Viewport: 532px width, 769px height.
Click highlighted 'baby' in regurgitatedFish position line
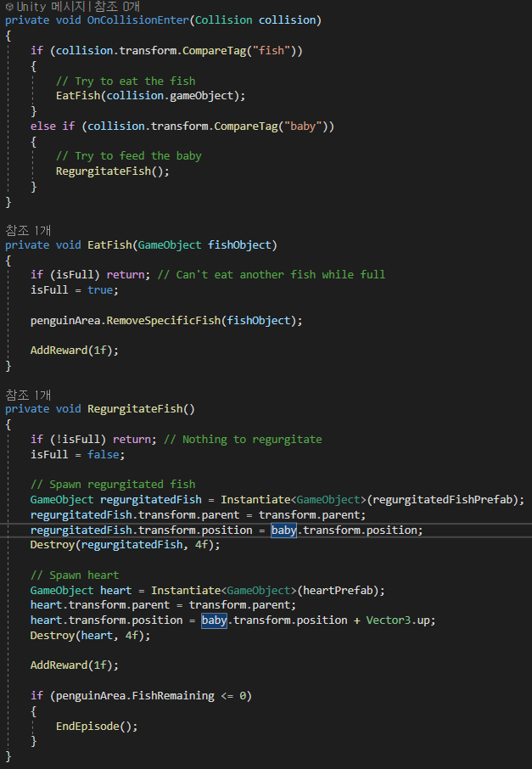284,530
